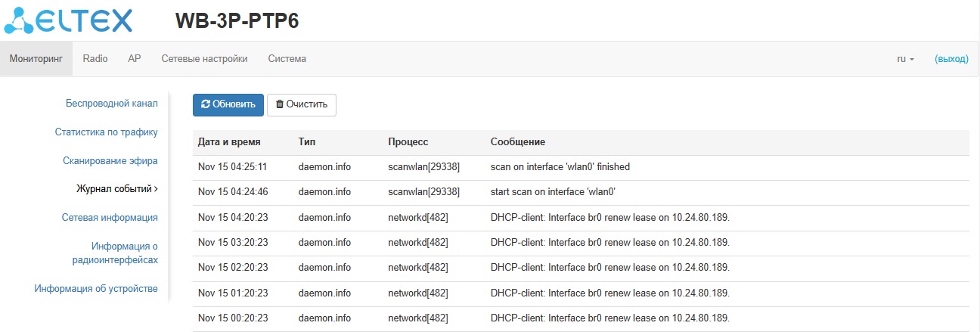The height and width of the screenshot is (332, 980).
Task: Click the Сообщение column header
Action: (518, 142)
